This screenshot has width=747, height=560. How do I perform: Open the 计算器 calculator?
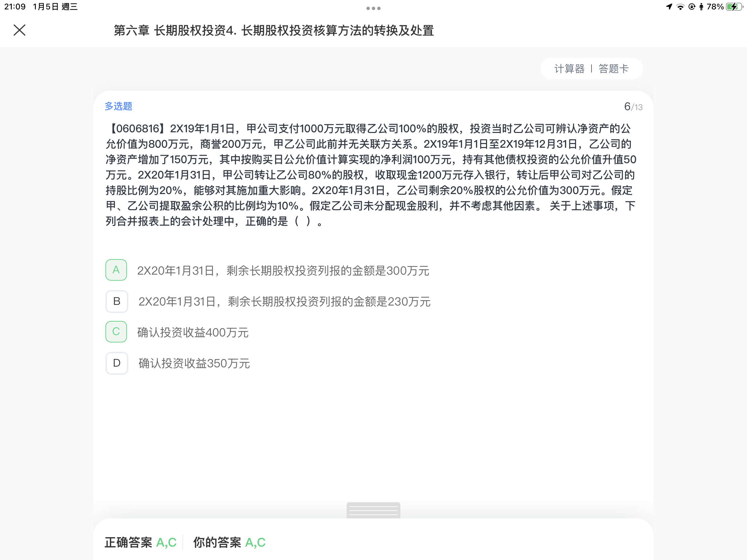569,69
